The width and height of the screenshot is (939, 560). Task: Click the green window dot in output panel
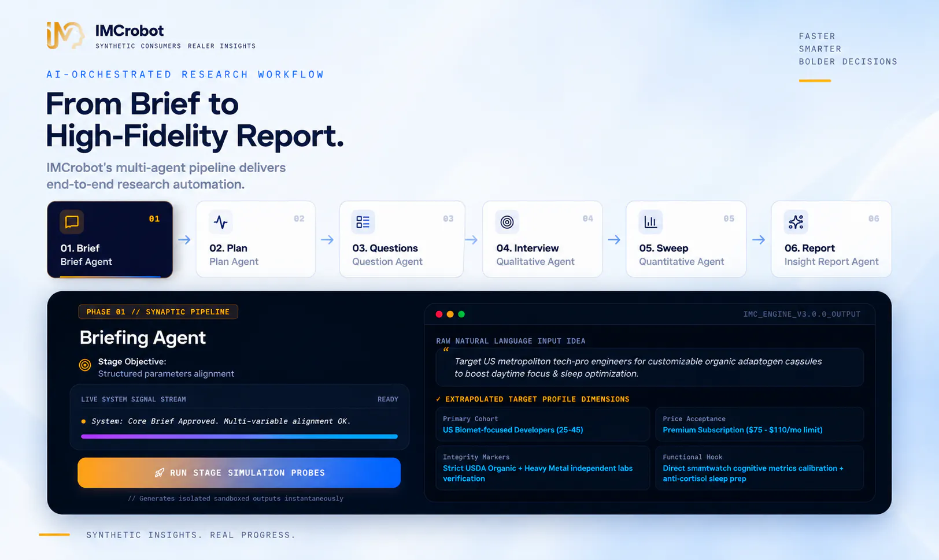[x=461, y=314]
